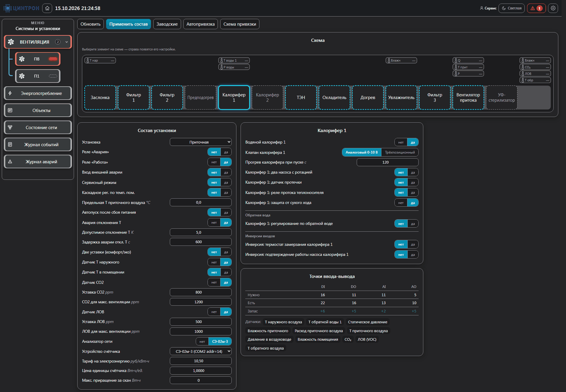Click the Тариф на электроэнергию field
The height and width of the screenshot is (392, 566).
tap(201, 361)
